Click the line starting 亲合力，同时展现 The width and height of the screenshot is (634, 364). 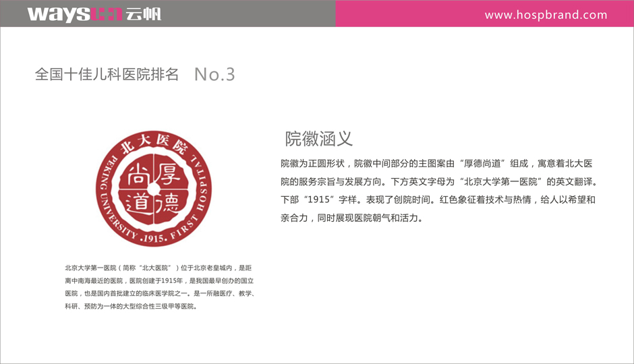(x=352, y=218)
